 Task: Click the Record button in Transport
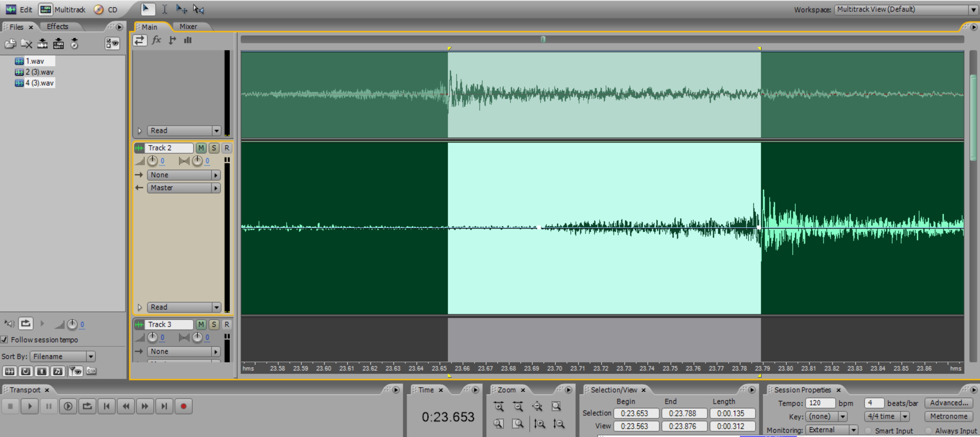183,406
